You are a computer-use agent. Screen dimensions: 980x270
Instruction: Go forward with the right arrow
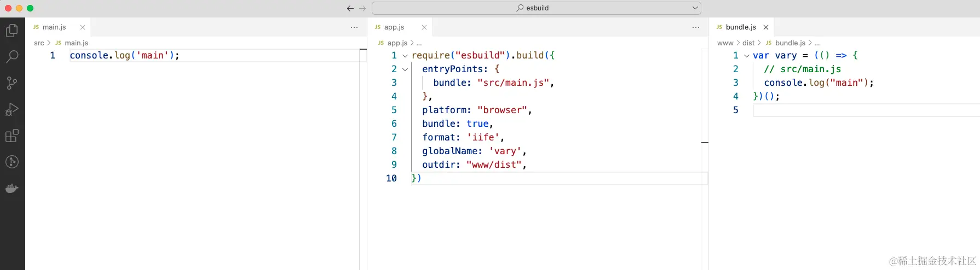(362, 8)
